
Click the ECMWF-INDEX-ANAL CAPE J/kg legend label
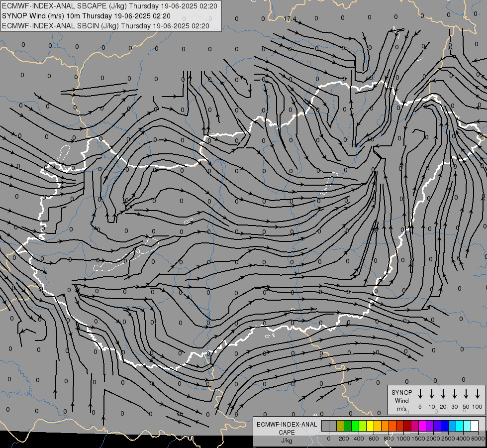(287, 433)
